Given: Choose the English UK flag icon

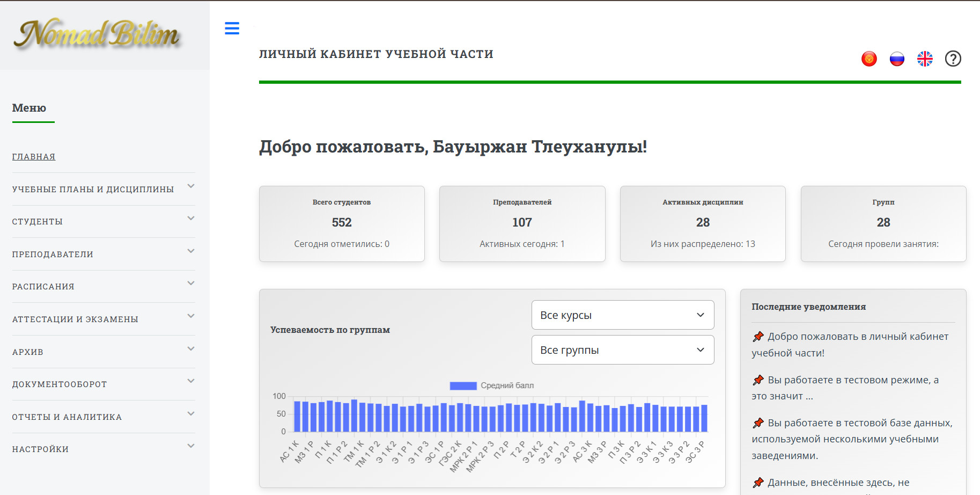Looking at the screenshot, I should [925, 59].
